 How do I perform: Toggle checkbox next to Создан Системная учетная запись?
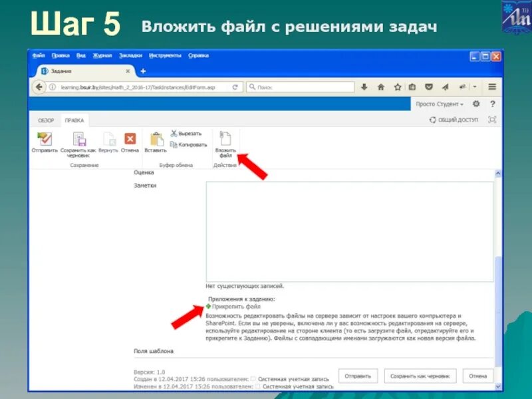pyautogui.click(x=253, y=378)
